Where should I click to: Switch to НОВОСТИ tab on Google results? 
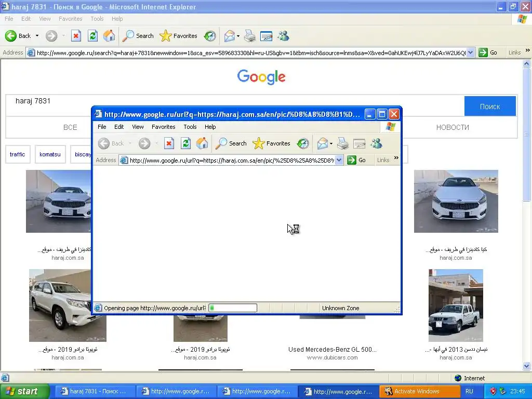click(453, 127)
